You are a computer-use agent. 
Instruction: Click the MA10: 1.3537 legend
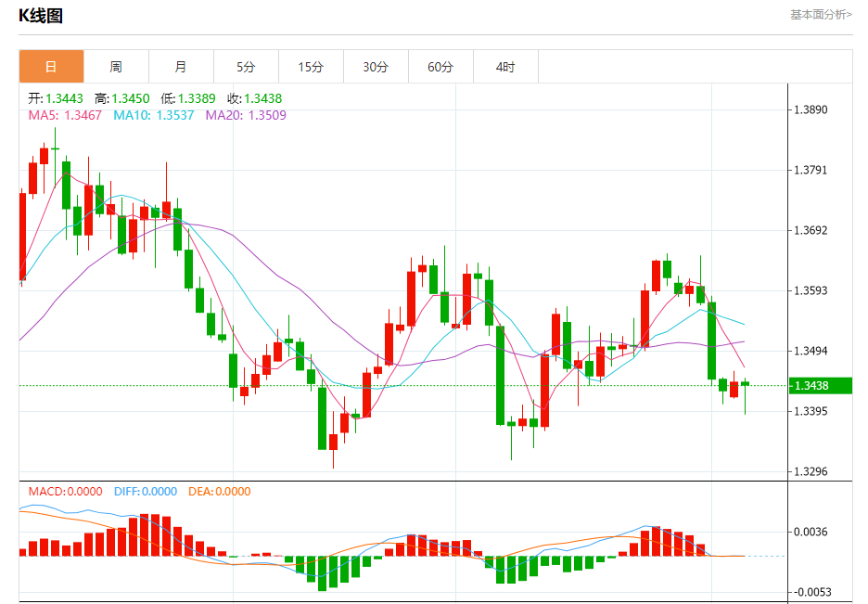point(154,115)
